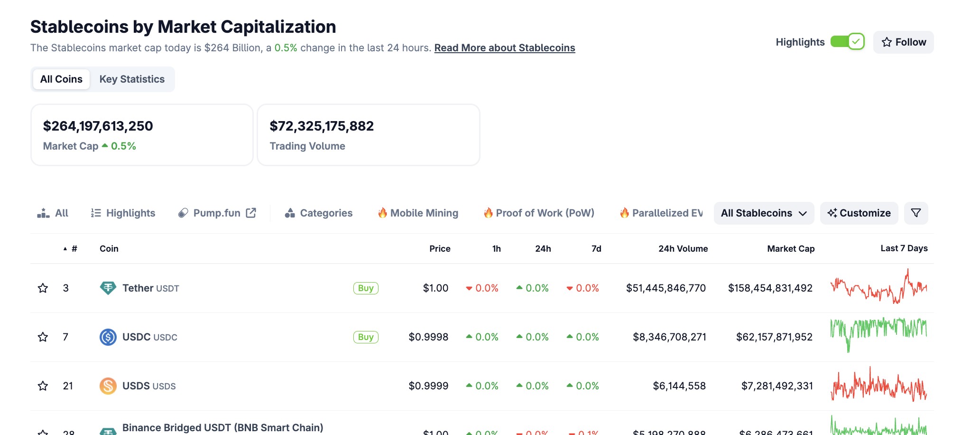Open the filter funnel icon
This screenshot has width=980, height=435.
(x=916, y=213)
